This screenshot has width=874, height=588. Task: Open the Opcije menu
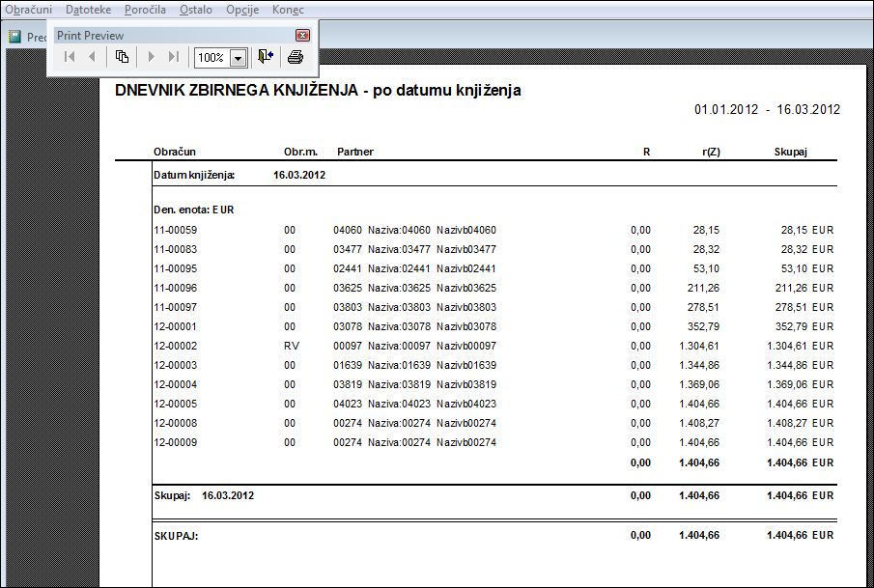coord(242,10)
